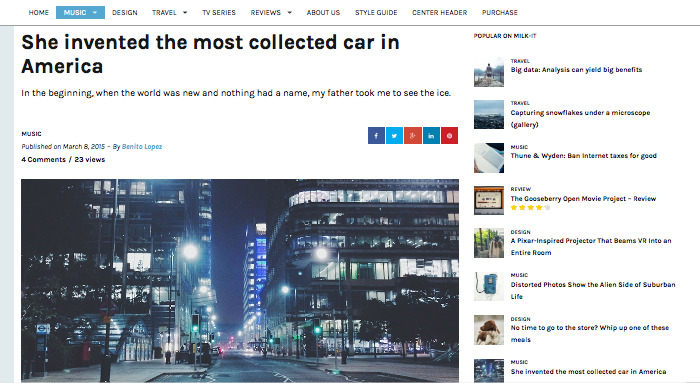This screenshot has width=700, height=383.
Task: Expand the Travel menu dropdown arrow
Action: 185,12
